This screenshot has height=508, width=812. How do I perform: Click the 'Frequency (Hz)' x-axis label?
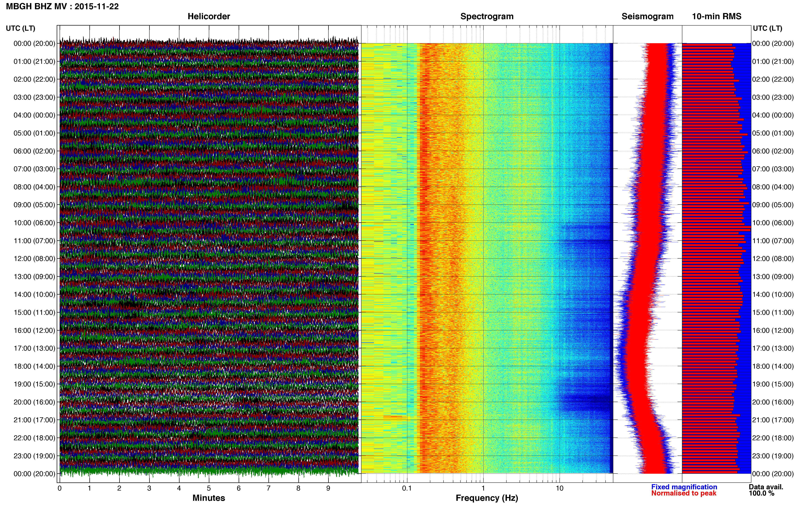coord(487,498)
